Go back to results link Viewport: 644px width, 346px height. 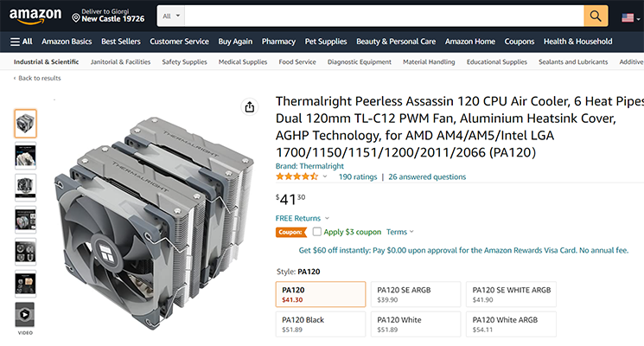click(37, 78)
